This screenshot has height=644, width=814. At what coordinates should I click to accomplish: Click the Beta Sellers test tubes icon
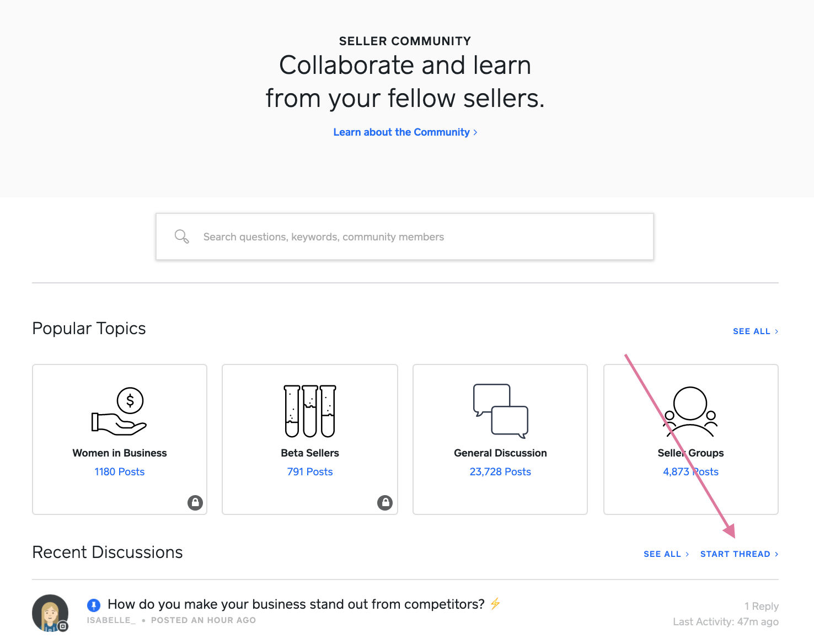tap(310, 411)
